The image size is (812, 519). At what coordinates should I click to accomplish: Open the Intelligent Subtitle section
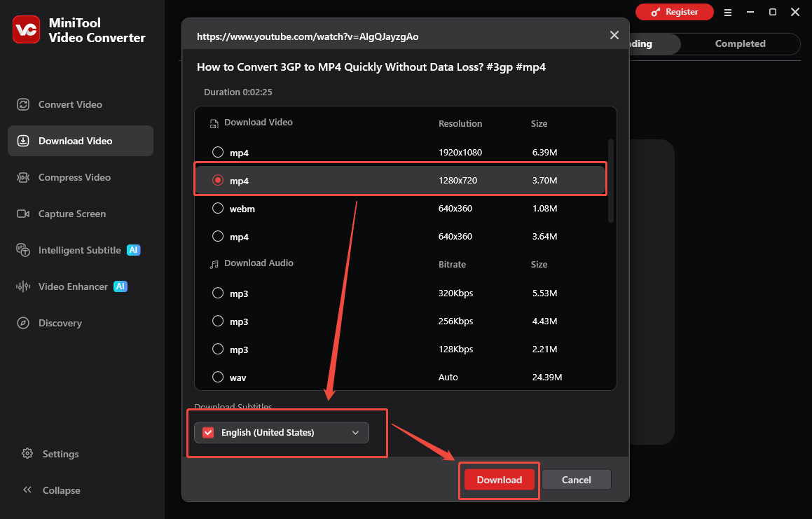[x=80, y=250]
